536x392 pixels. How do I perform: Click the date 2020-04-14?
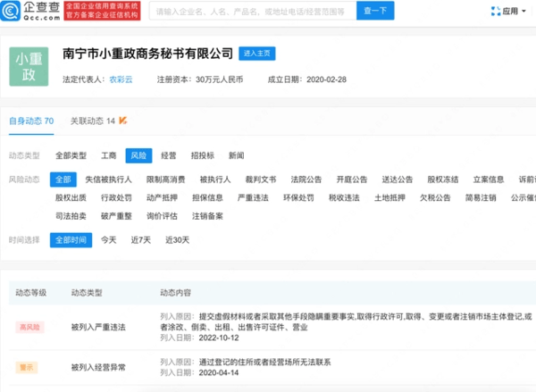coord(219,373)
